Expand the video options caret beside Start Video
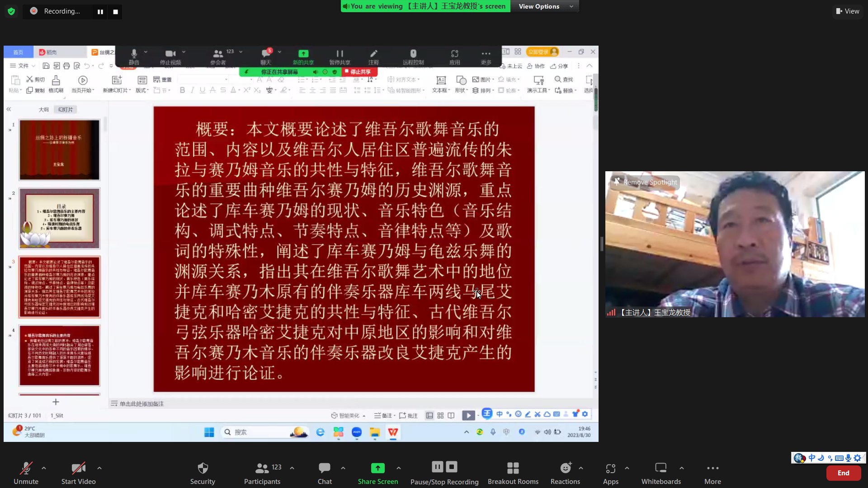The width and height of the screenshot is (868, 488). (x=99, y=468)
